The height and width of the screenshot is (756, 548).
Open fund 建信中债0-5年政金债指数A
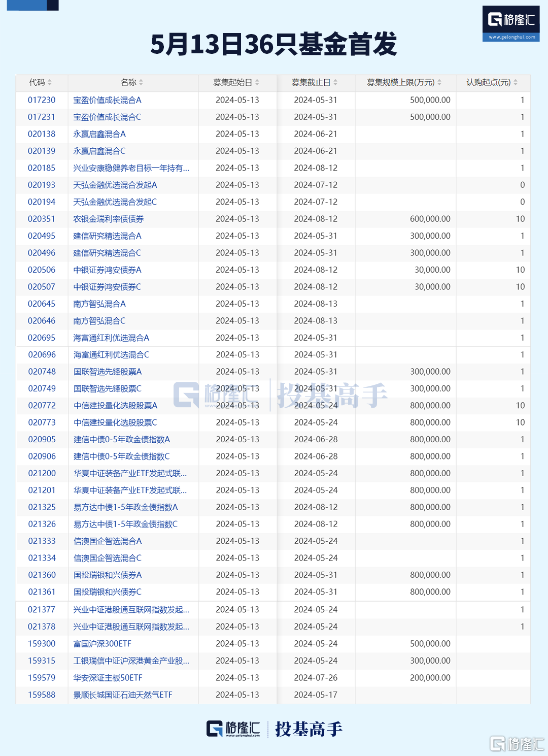click(x=122, y=439)
